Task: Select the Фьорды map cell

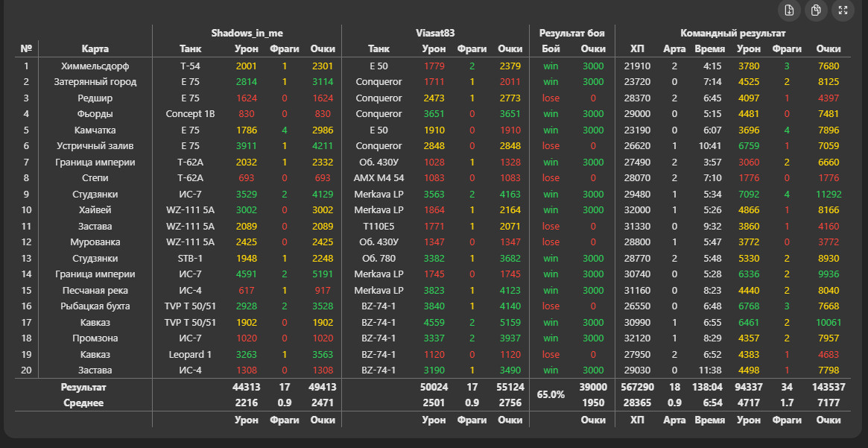Action: point(95,114)
